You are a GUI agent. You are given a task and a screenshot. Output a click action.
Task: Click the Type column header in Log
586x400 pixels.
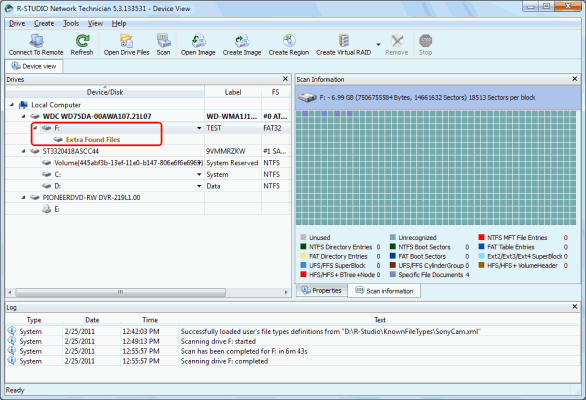point(34,320)
